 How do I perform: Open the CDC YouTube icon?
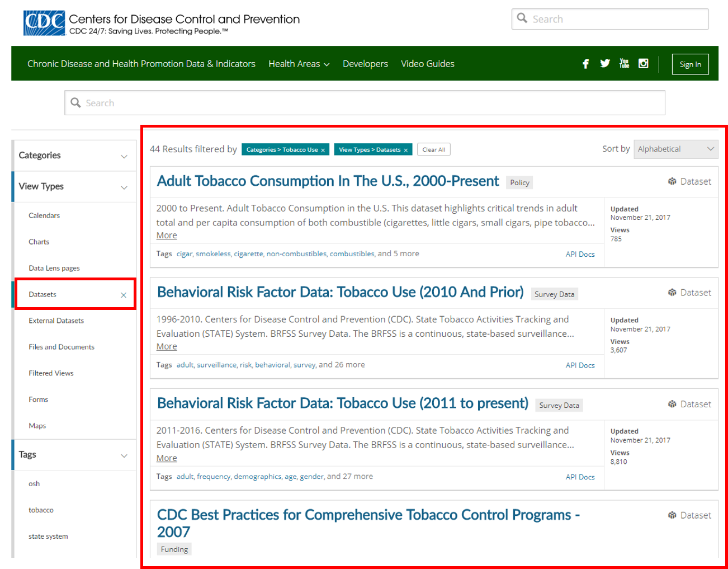624,63
